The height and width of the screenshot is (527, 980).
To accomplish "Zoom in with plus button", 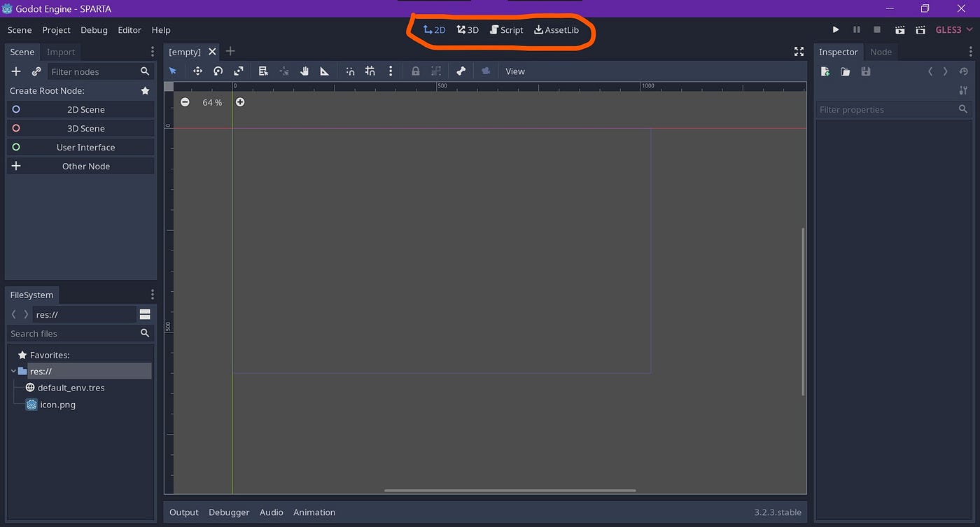I will pyautogui.click(x=240, y=102).
